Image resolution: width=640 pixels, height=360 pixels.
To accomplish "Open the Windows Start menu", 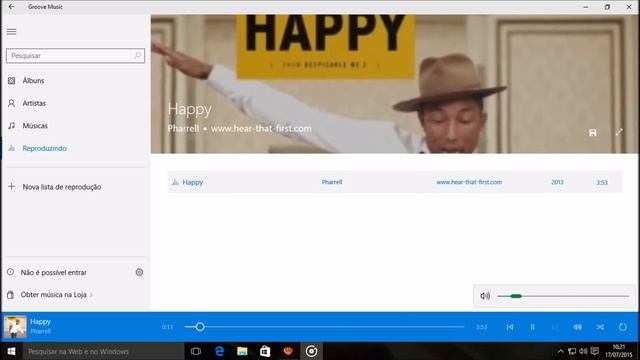I will click(x=11, y=351).
